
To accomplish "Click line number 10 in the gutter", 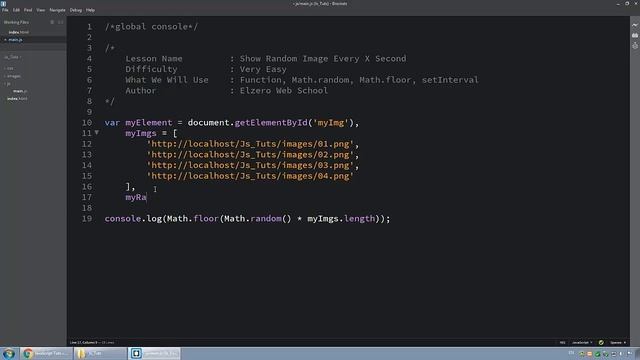I will click(87, 123).
